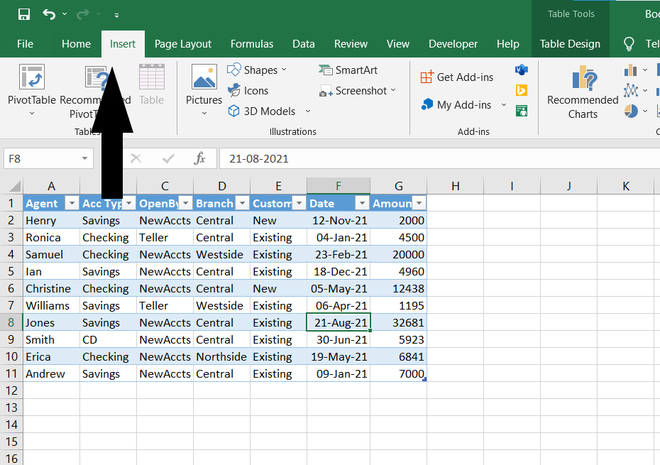This screenshot has width=660, height=465.
Task: Insert Icons from Illustrations group
Action: [248, 91]
